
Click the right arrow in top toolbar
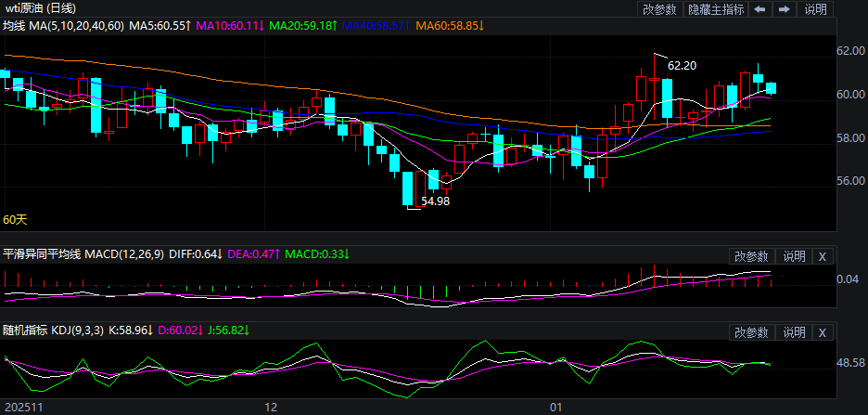point(785,9)
